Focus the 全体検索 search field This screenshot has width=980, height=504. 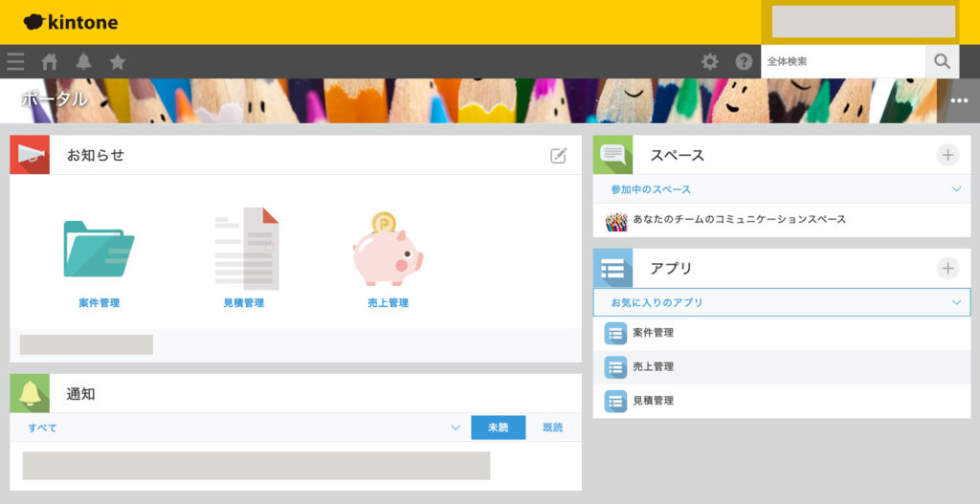[843, 61]
